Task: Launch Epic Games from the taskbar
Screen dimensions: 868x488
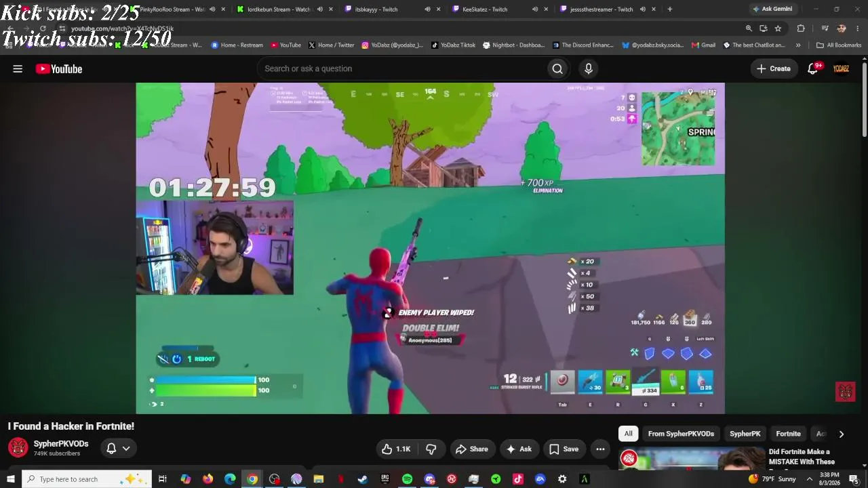Action: click(x=385, y=479)
